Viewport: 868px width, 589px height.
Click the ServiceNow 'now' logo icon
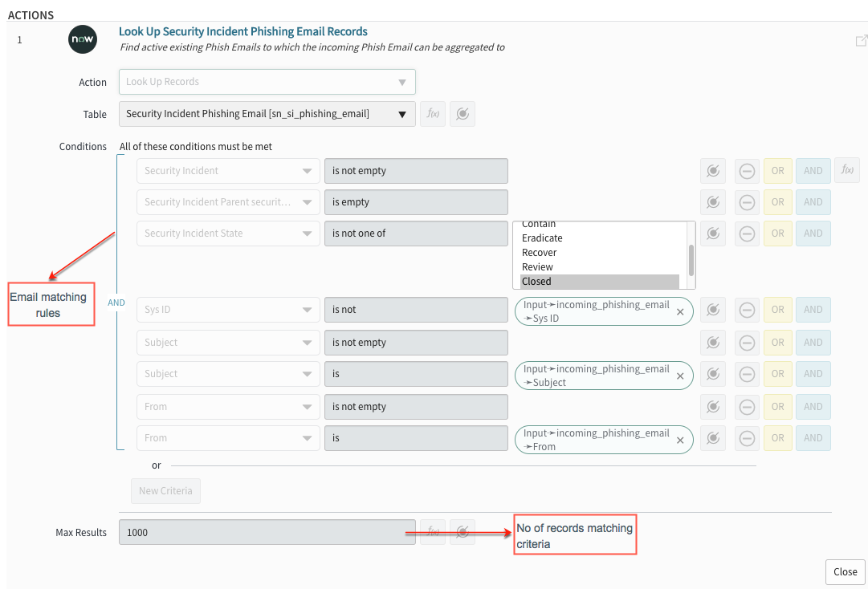[x=83, y=39]
